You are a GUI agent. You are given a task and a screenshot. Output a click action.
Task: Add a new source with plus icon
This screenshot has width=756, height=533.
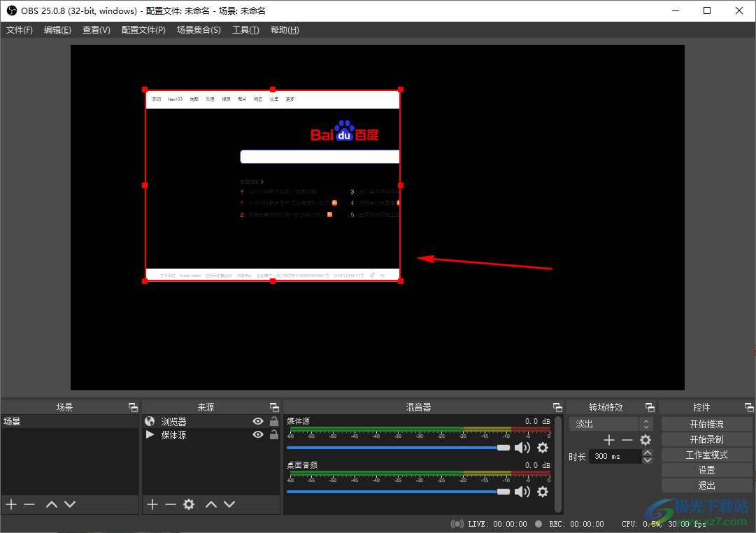point(152,504)
